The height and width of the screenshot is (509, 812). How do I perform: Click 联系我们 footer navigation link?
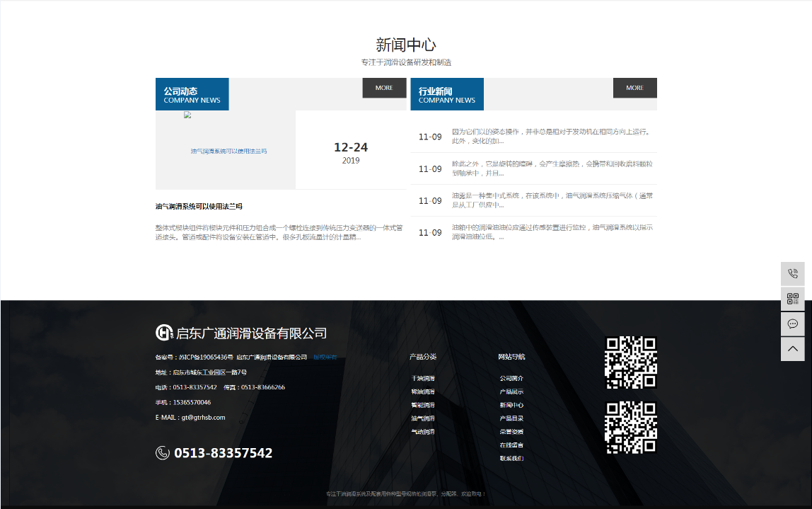coord(511,459)
